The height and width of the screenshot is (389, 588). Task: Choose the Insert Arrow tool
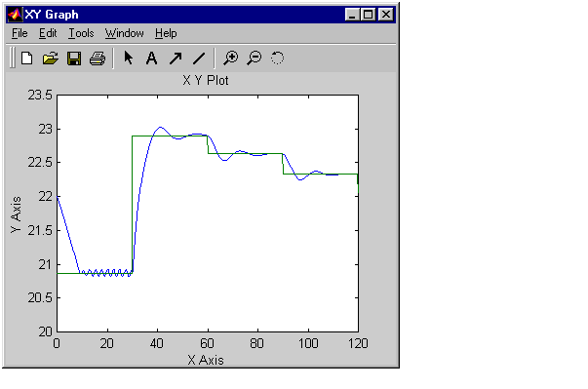176,58
